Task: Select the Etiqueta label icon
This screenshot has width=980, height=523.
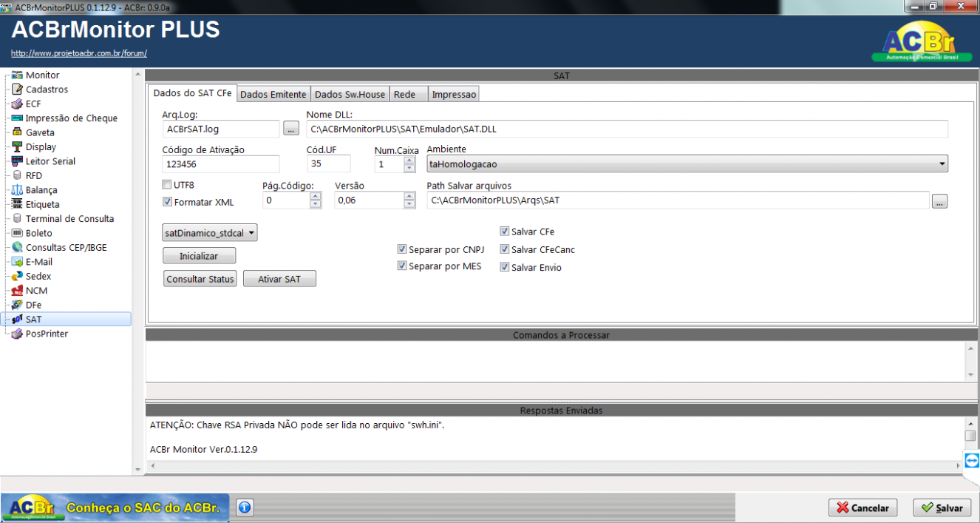Action: [17, 204]
